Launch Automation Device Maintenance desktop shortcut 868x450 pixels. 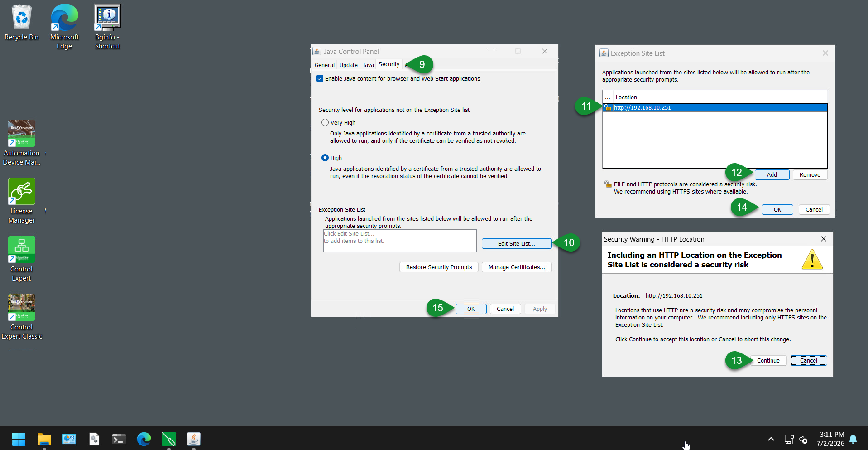point(21,143)
